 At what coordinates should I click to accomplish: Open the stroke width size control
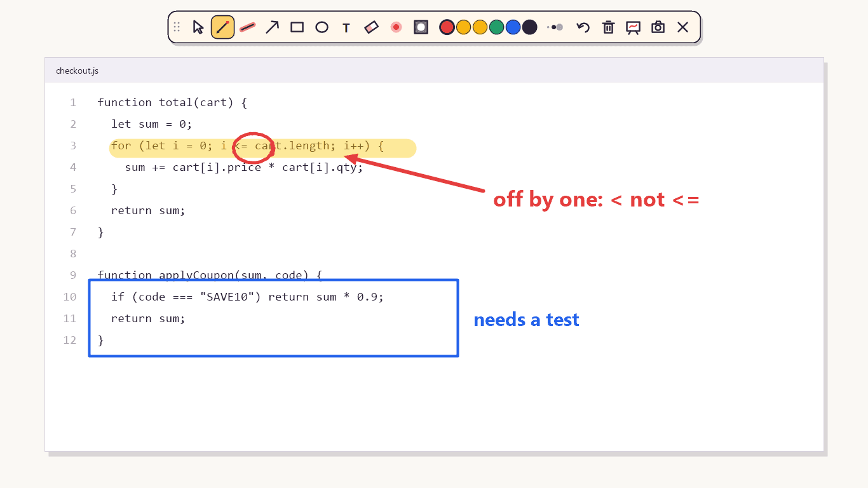[x=555, y=27]
